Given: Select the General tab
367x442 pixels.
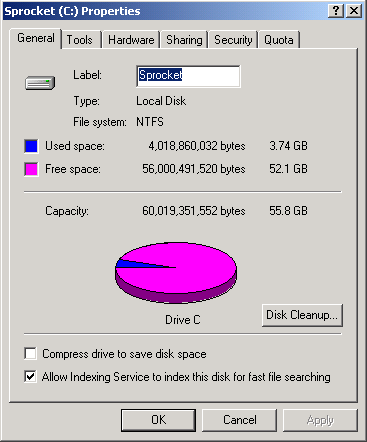Looking at the screenshot, I should coord(36,38).
